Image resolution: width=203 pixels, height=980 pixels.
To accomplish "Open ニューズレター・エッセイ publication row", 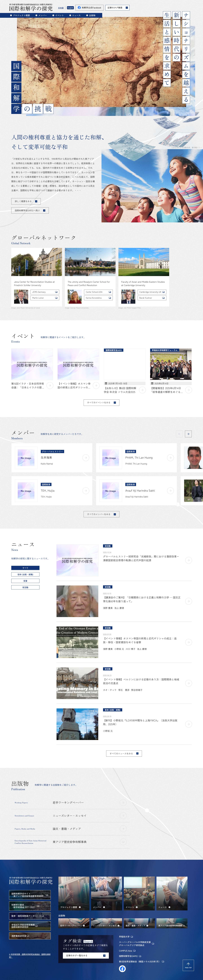I will pos(70,816).
